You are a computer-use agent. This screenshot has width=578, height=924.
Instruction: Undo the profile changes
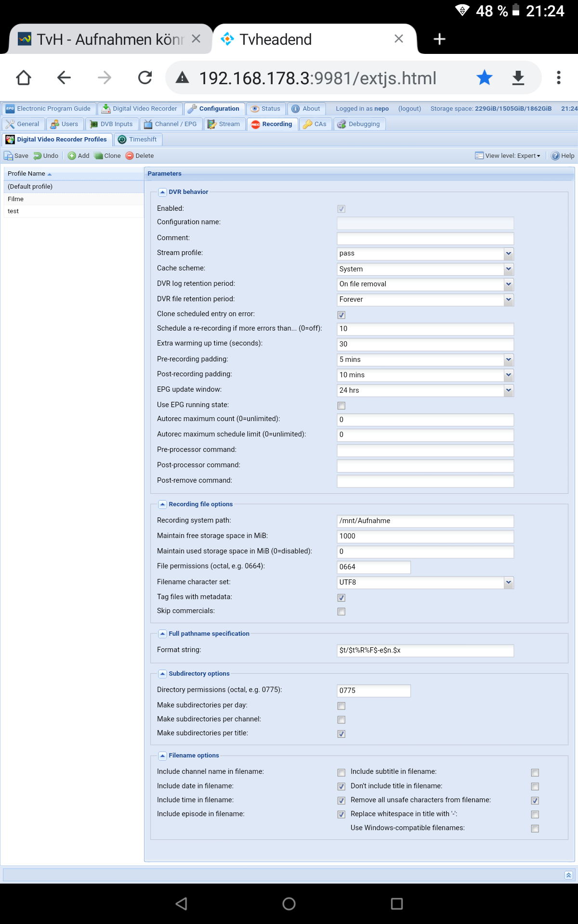(x=46, y=156)
